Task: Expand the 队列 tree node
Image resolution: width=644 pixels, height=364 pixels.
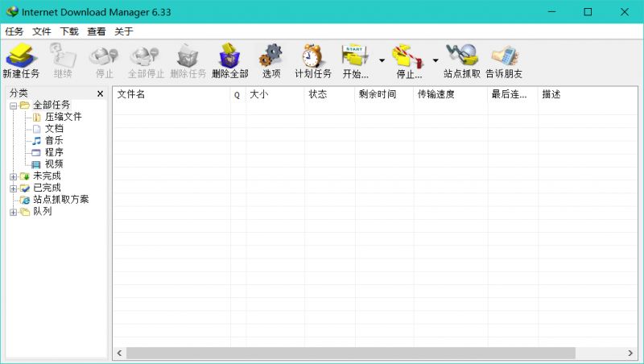Action: pyautogui.click(x=13, y=212)
